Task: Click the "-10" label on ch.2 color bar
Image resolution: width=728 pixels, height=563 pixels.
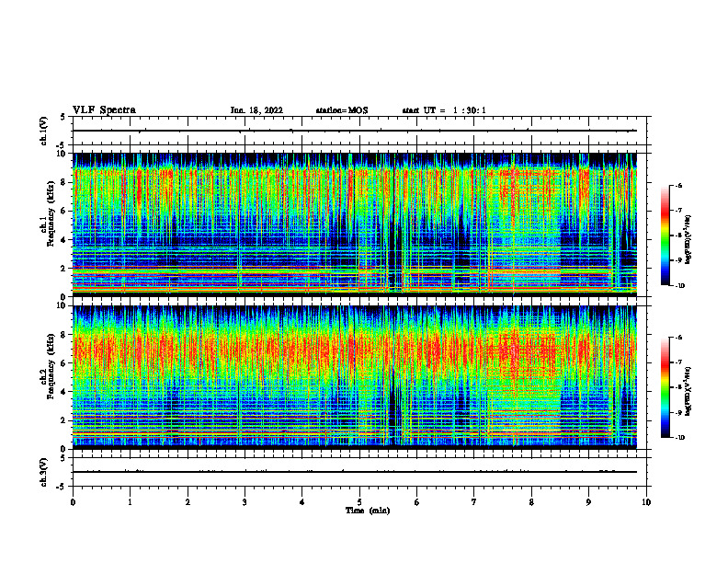Action: pyautogui.click(x=680, y=438)
